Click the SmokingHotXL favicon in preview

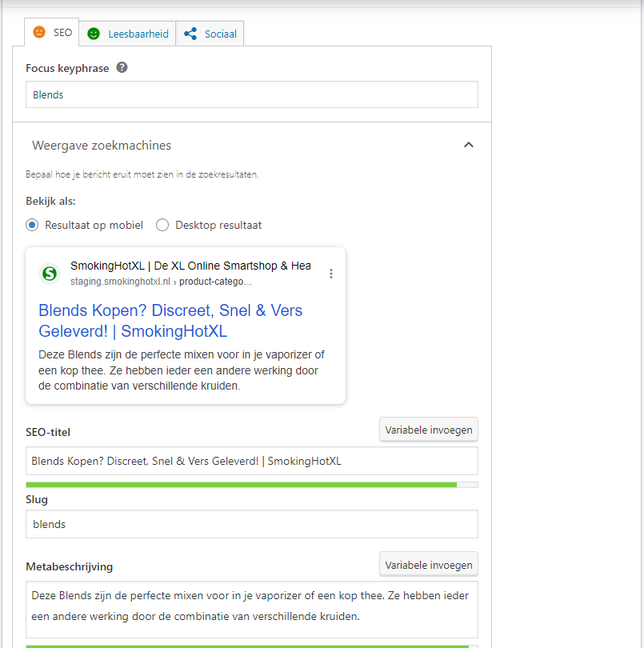coord(50,273)
